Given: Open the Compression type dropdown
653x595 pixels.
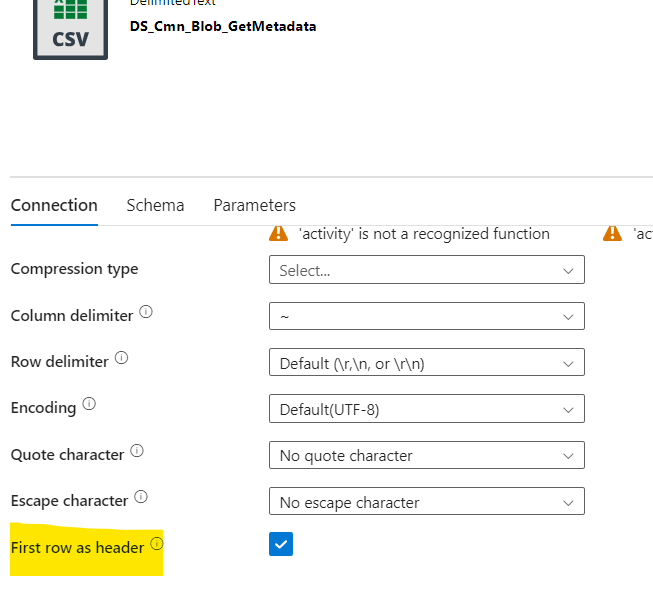Looking at the screenshot, I should (426, 270).
